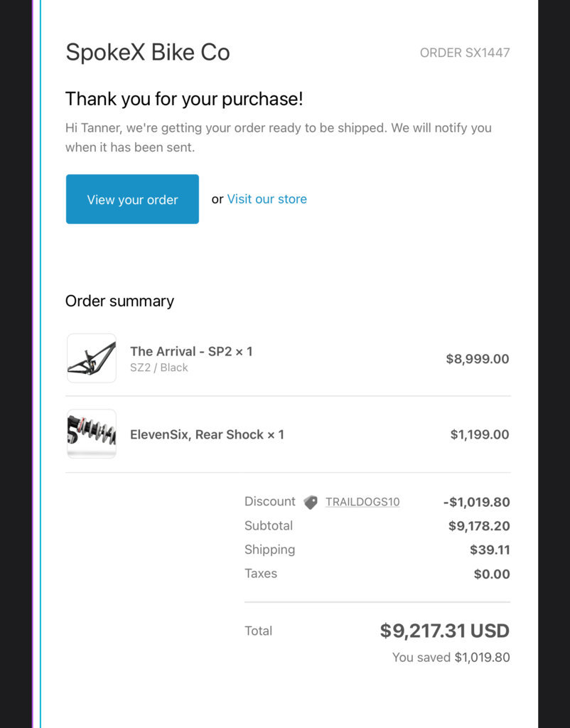
Task: Open The Arrival bike frame thumbnail
Action: coord(92,358)
